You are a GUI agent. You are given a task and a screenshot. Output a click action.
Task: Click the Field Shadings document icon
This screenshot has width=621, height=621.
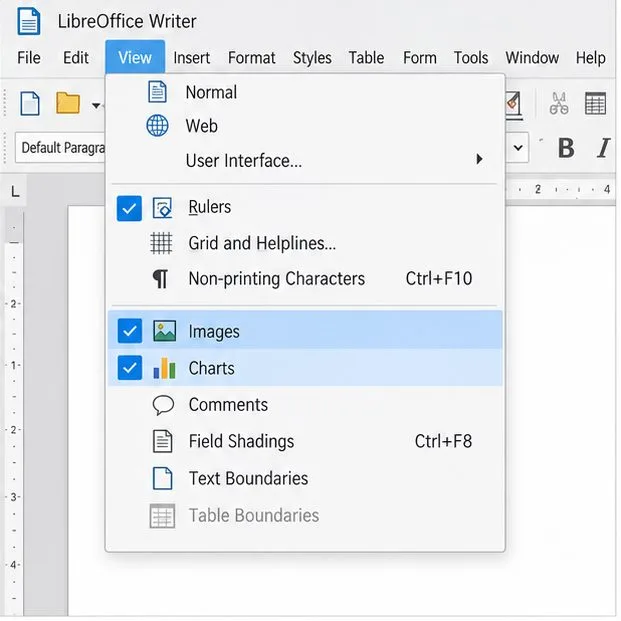(x=162, y=441)
